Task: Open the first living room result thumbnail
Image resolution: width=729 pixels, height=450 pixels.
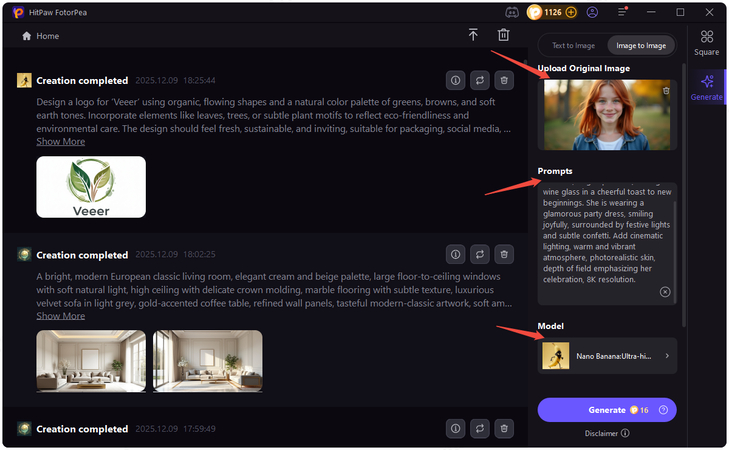Action: [91, 361]
